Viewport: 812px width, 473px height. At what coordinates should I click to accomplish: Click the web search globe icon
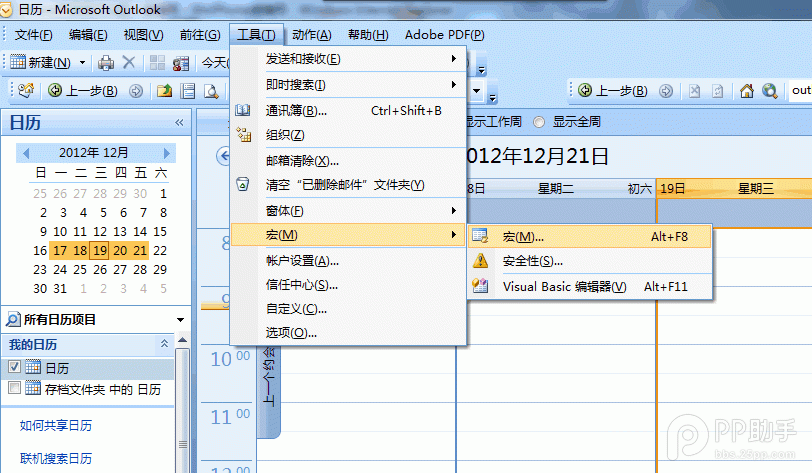pyautogui.click(x=770, y=91)
